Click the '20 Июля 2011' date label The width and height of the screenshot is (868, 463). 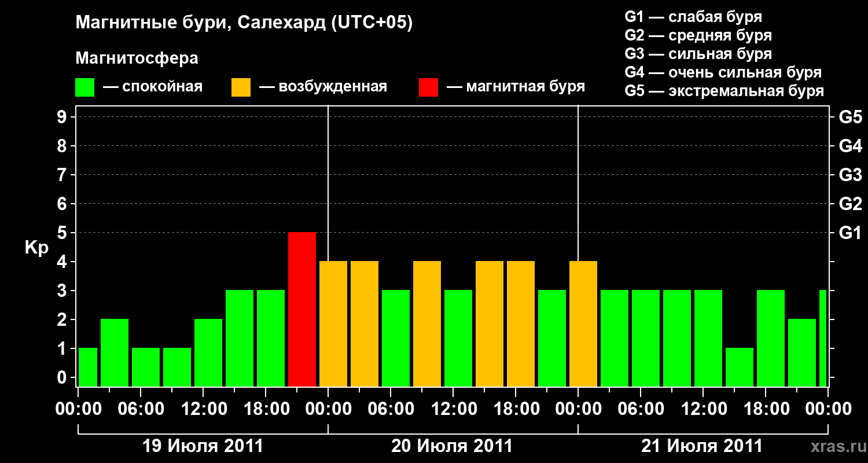453,446
